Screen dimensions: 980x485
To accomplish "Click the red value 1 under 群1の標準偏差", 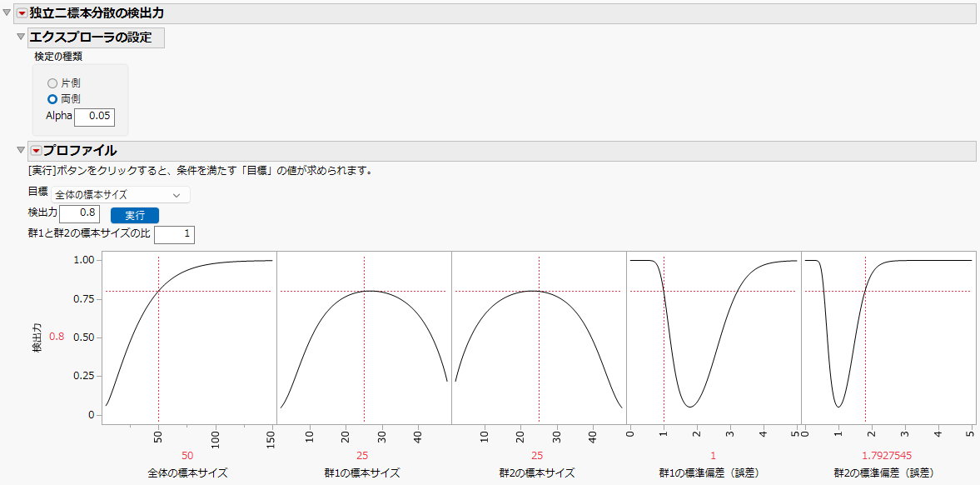I will point(713,455).
